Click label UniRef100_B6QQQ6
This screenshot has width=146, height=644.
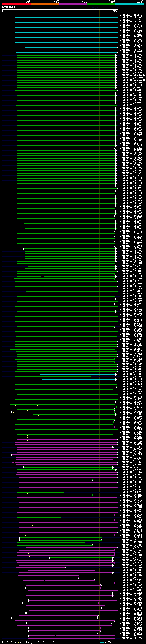pos(131,314)
